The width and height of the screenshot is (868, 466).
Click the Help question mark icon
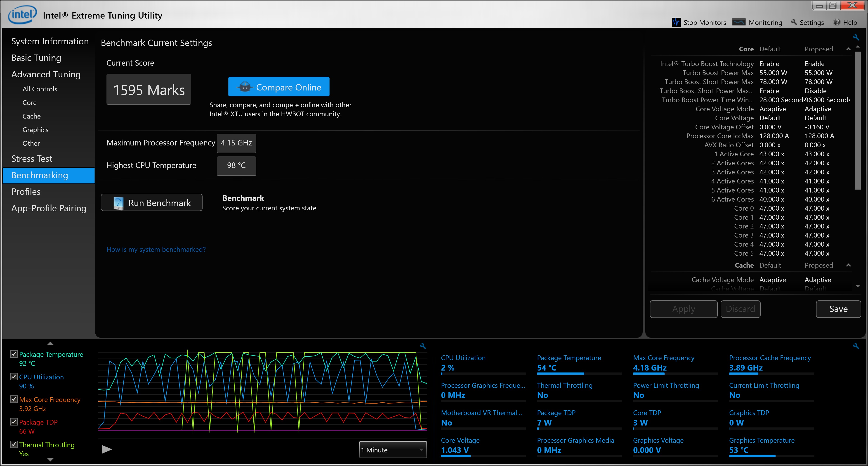pyautogui.click(x=837, y=22)
